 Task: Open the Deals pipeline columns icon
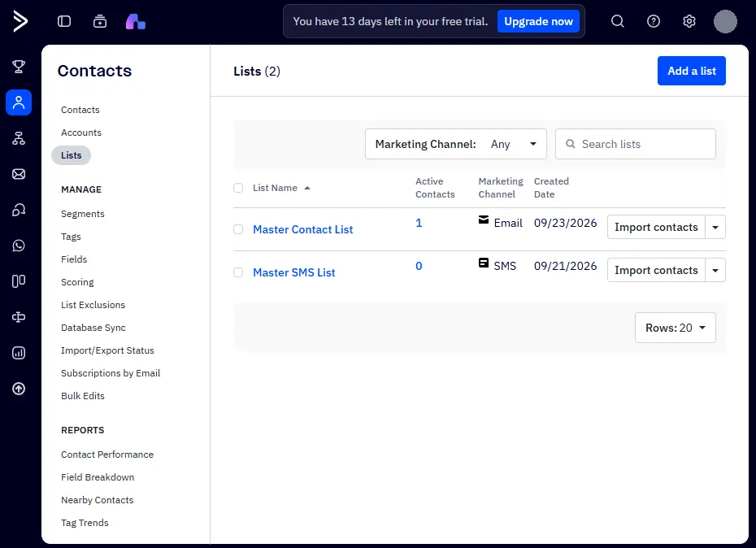[19, 281]
